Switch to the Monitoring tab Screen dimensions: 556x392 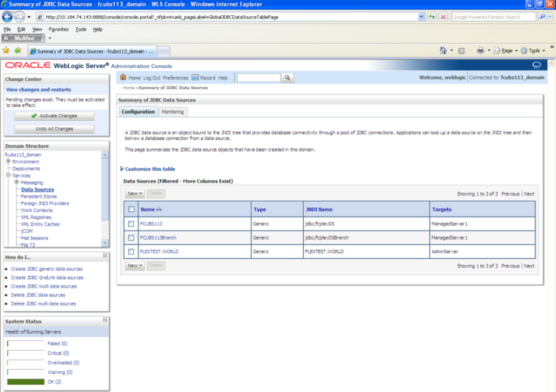point(173,112)
